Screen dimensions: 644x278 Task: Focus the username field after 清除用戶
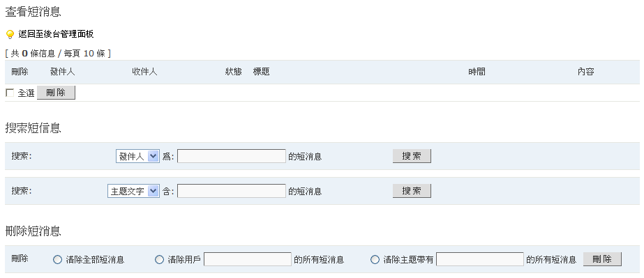[248, 259]
